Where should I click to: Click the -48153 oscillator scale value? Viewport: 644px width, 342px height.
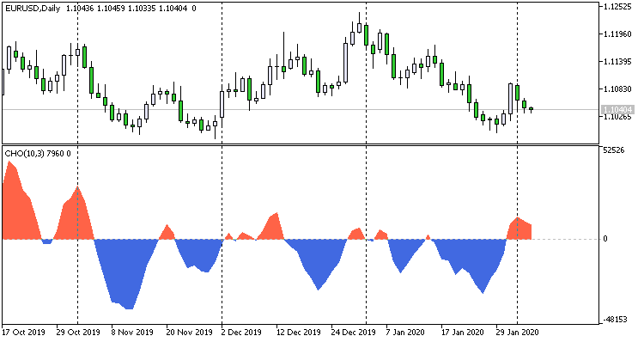(615, 320)
